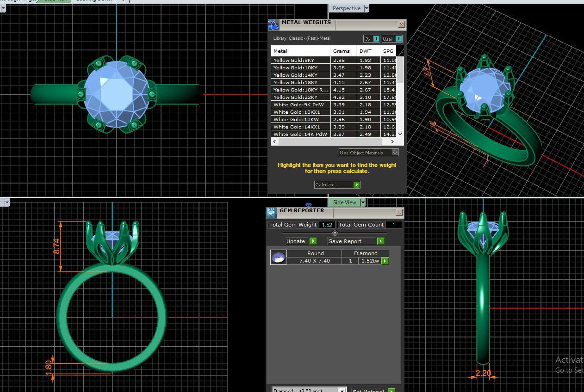Click the Metal Weights scale icon
This screenshot has height=392, width=584.
tap(273, 25)
